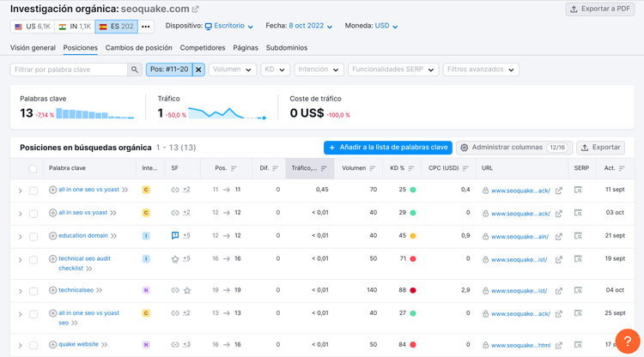Open the Competidores tab
Viewport: 644px width, 357px height.
pos(203,48)
